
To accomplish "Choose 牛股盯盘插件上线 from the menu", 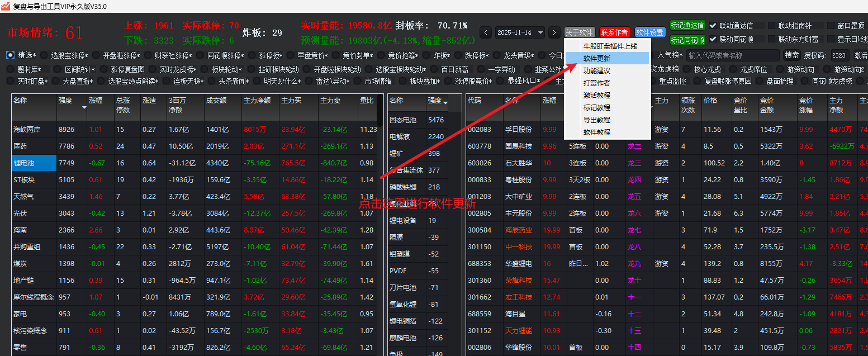I will pos(608,46).
